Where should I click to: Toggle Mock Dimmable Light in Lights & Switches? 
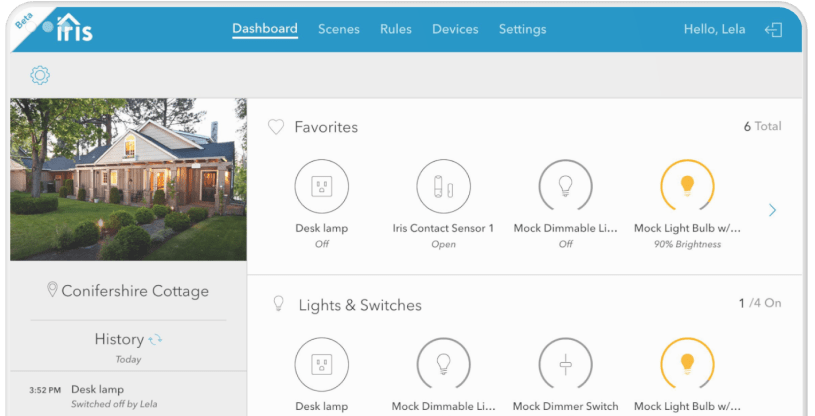[443, 364]
